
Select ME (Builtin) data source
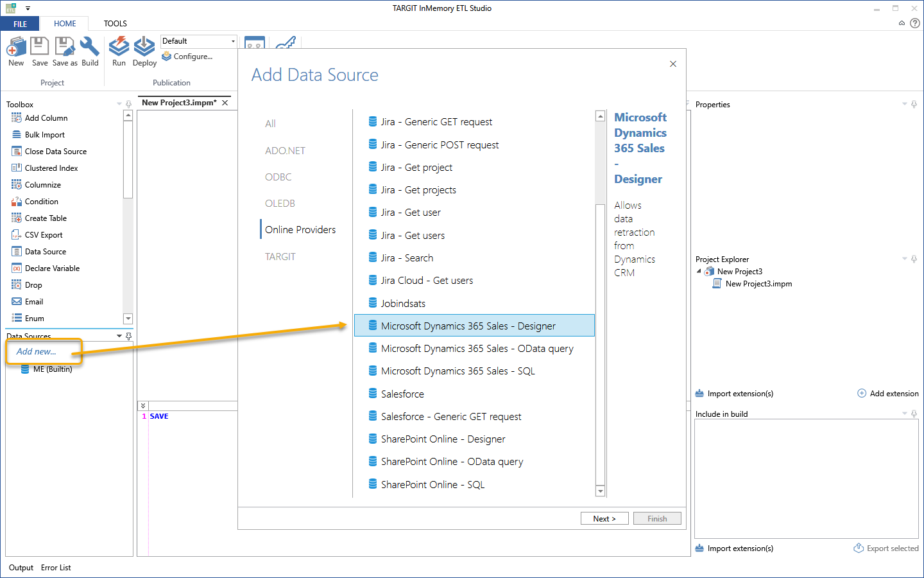click(x=46, y=369)
